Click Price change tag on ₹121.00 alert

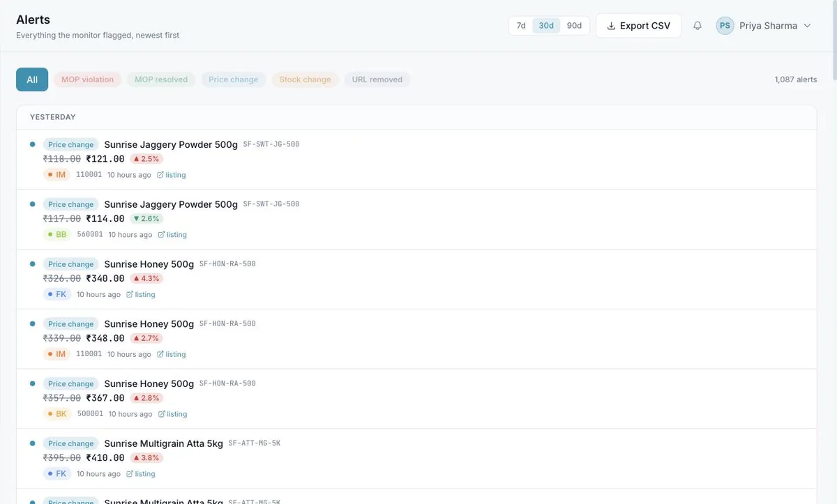pyautogui.click(x=70, y=145)
